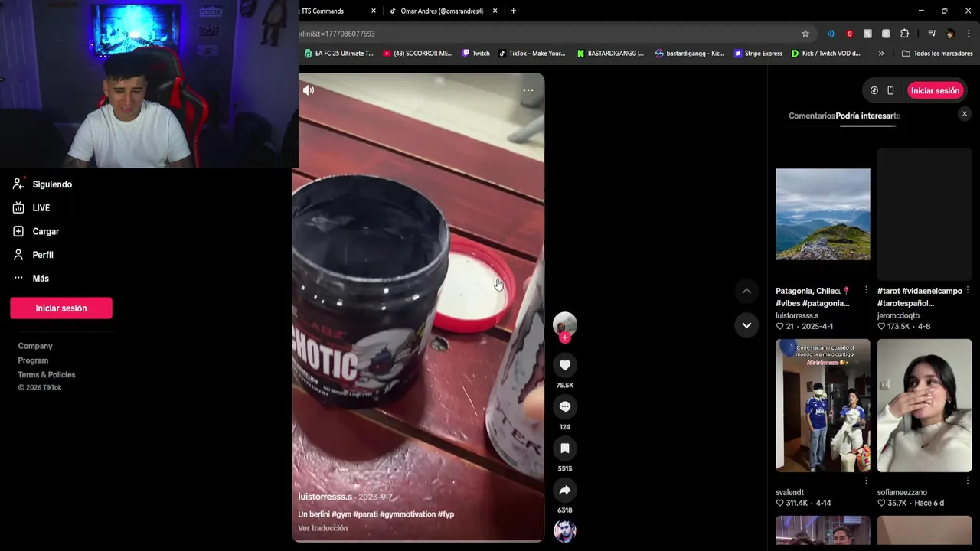Expand the Más menu
Viewport: 980px width, 551px height.
(x=32, y=279)
